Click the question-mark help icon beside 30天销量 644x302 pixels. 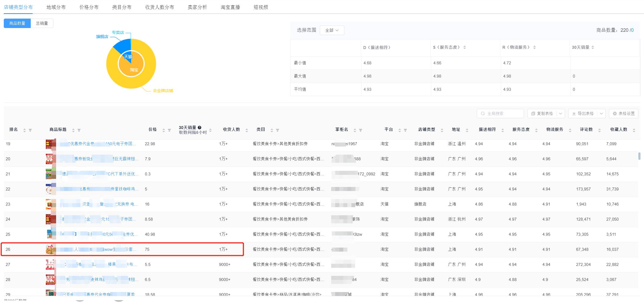[x=200, y=127]
